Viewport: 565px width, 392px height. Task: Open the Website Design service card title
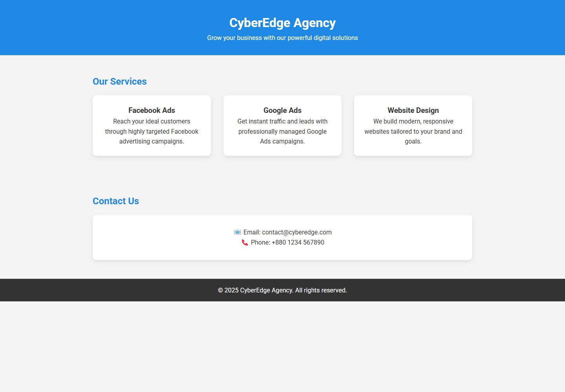point(413,111)
